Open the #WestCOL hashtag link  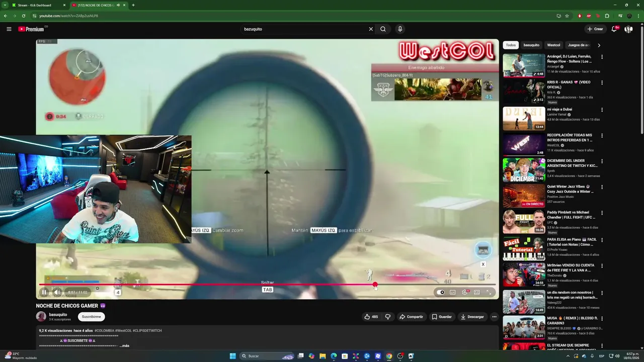point(123,331)
